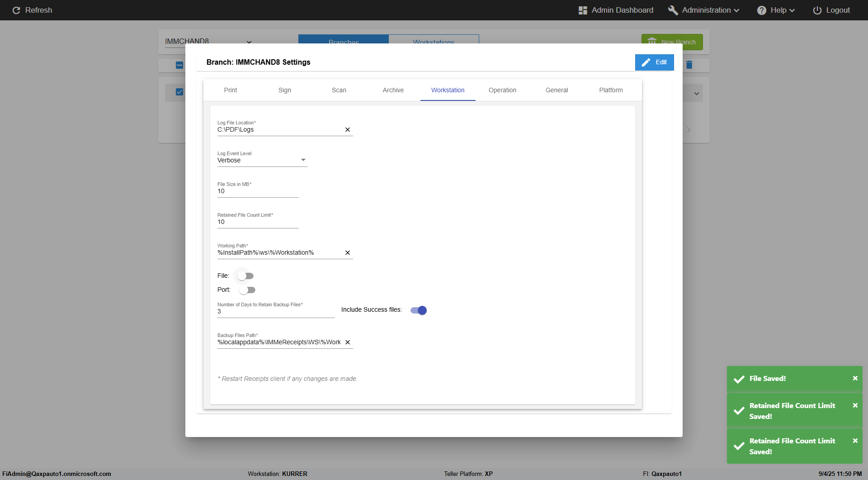Clear the Backup Files Path field
The image size is (868, 480).
(x=348, y=342)
